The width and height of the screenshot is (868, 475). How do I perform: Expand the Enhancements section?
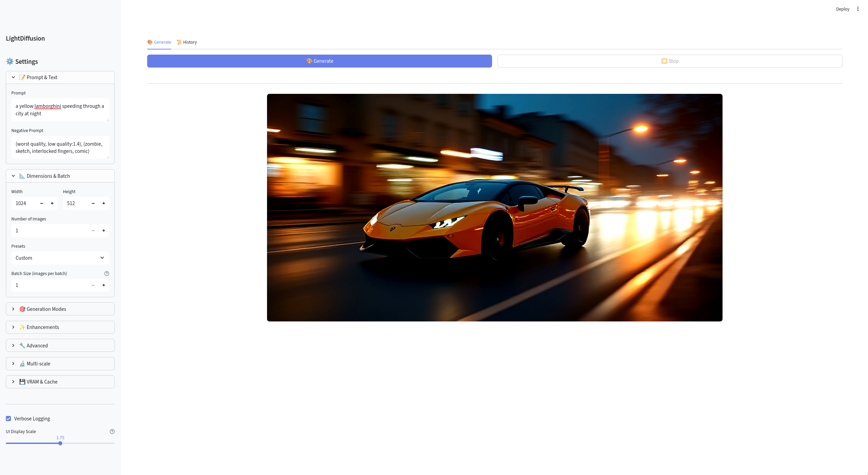[x=60, y=327]
